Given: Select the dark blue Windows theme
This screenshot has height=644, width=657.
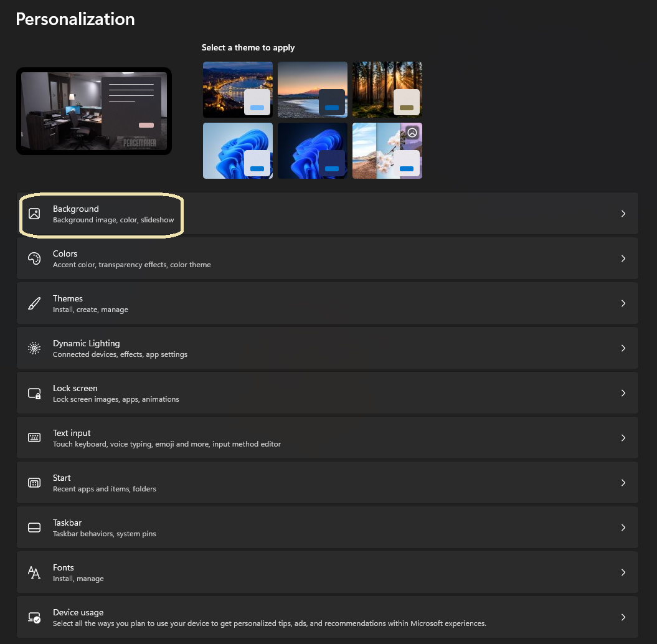Looking at the screenshot, I should click(x=312, y=150).
